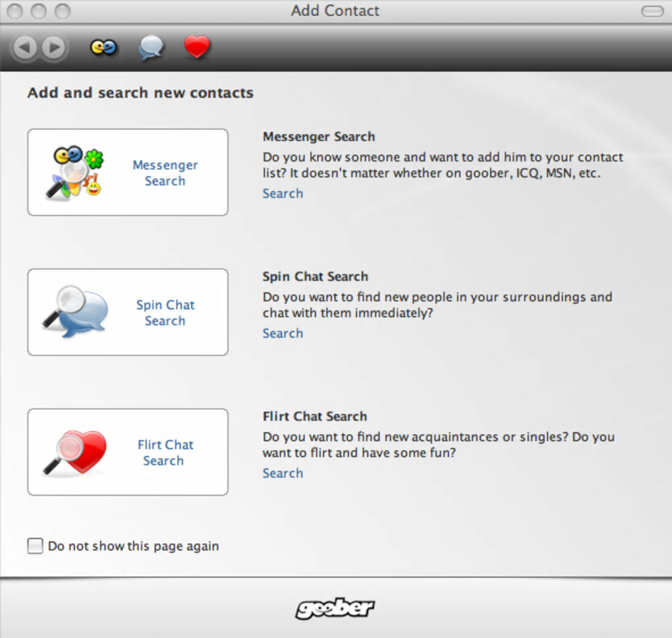Viewport: 672px width, 638px height.
Task: Open Flirt Chat via the toolbar red heart icon
Action: coord(197,47)
